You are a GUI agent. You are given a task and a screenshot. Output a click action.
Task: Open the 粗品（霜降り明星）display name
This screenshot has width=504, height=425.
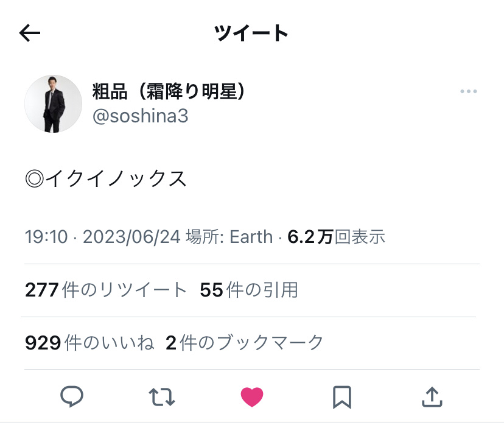pos(169,91)
